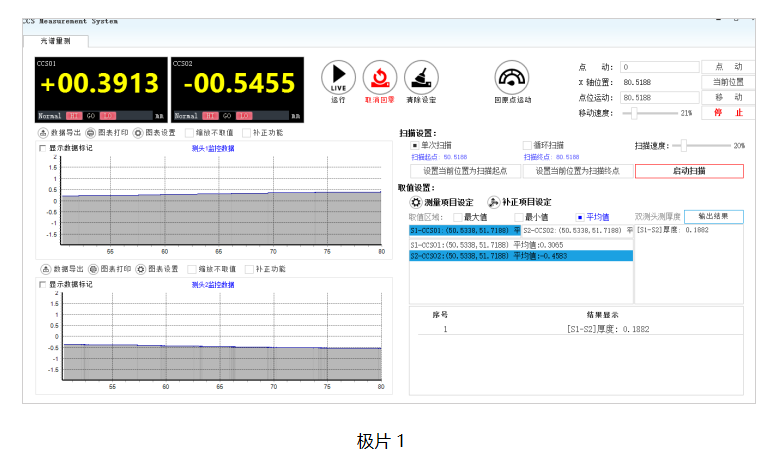Toggle the 平均值 checkbox
The width and height of the screenshot is (783, 462).
pos(580,217)
